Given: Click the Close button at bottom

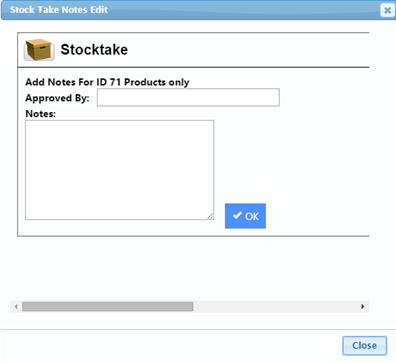Looking at the screenshot, I should [365, 346].
